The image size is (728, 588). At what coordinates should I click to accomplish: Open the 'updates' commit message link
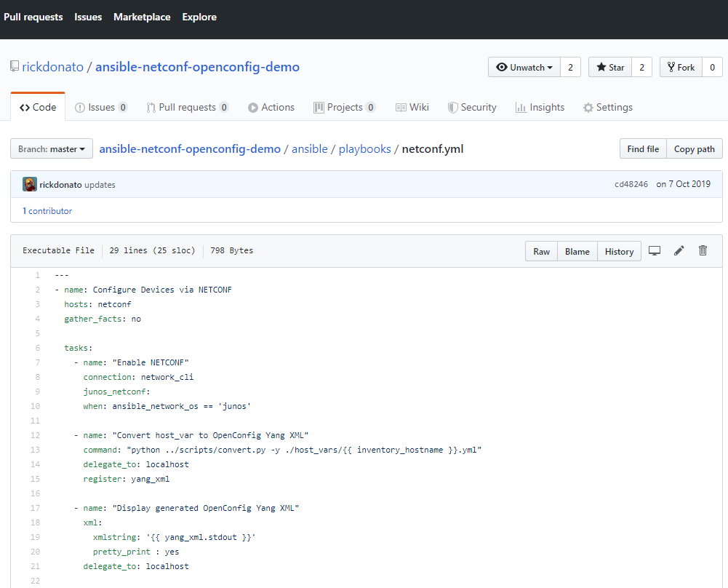pos(100,184)
